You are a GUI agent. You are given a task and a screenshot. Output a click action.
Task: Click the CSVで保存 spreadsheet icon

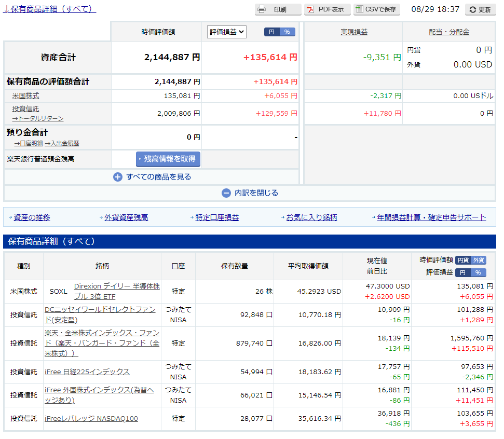pyautogui.click(x=359, y=9)
